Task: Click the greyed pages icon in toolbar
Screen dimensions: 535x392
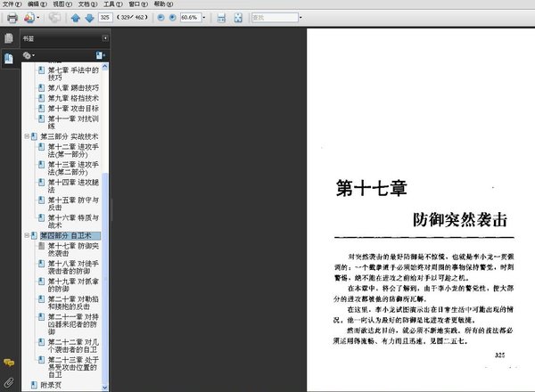Action: tap(54, 18)
